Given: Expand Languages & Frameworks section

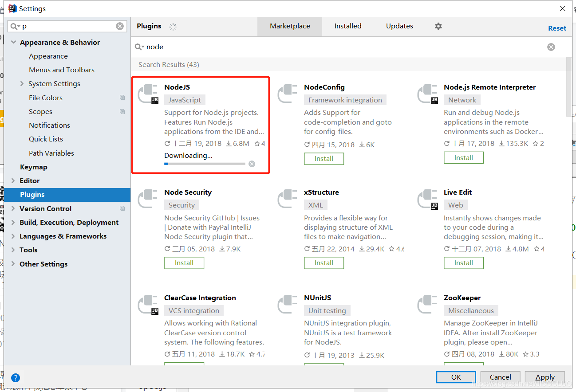Looking at the screenshot, I should point(13,236).
